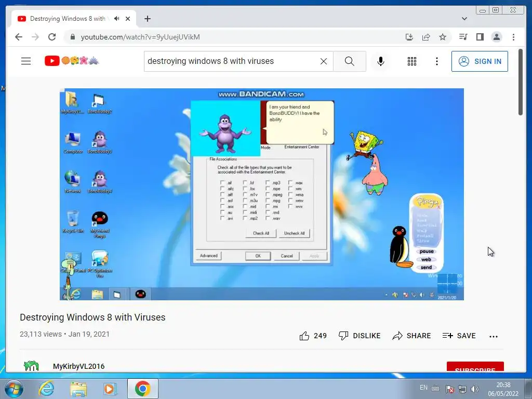The width and height of the screenshot is (532, 399).
Task: Open Action Center flag tray icon
Action: [x=449, y=389]
